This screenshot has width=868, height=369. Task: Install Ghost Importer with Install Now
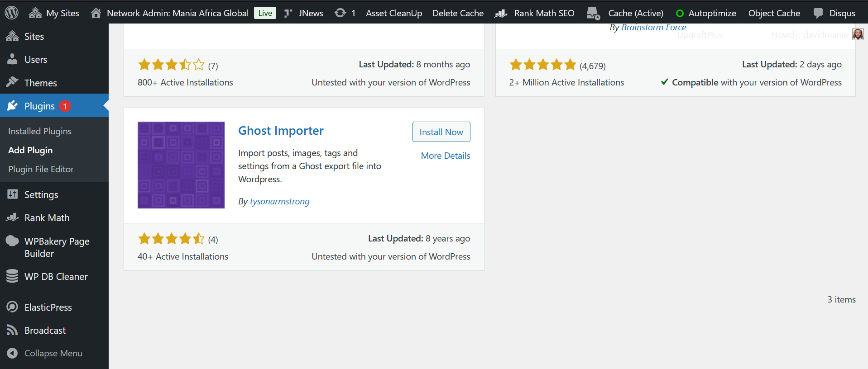(x=441, y=132)
